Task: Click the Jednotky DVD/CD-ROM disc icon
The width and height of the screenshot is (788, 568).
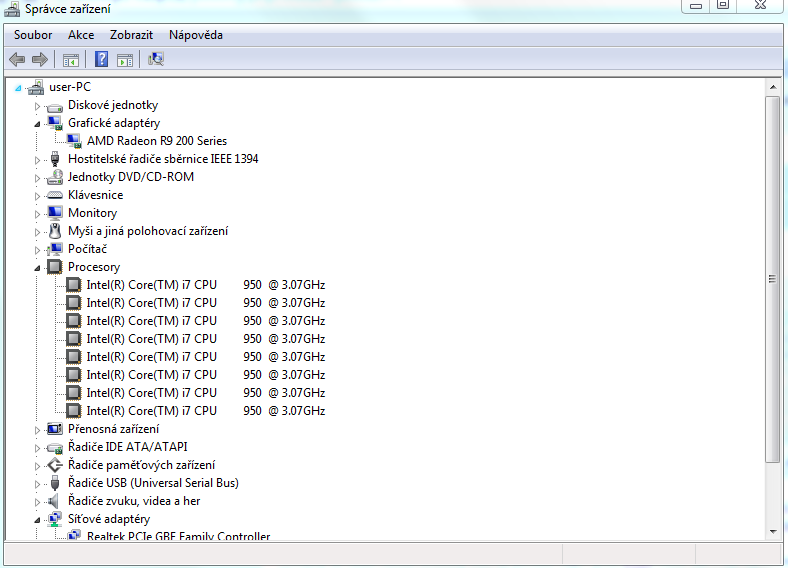Action: [55, 177]
